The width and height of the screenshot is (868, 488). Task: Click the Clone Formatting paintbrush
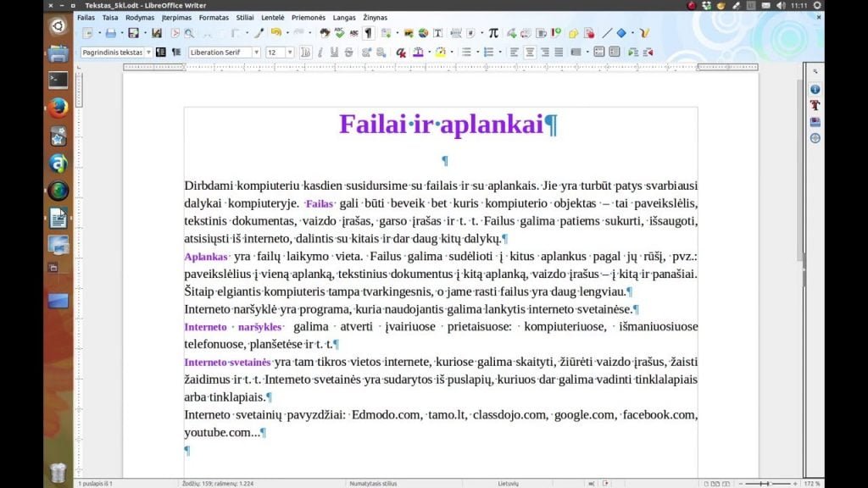259,33
